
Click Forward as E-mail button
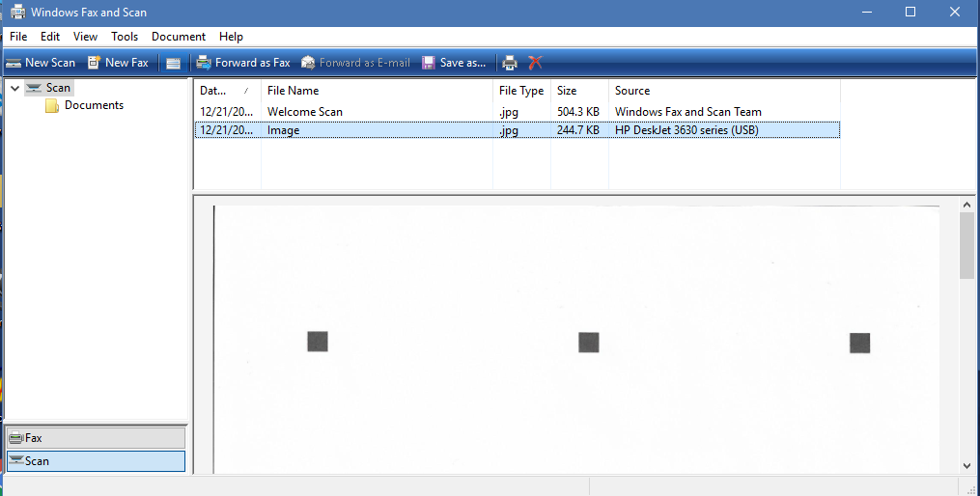pos(355,63)
